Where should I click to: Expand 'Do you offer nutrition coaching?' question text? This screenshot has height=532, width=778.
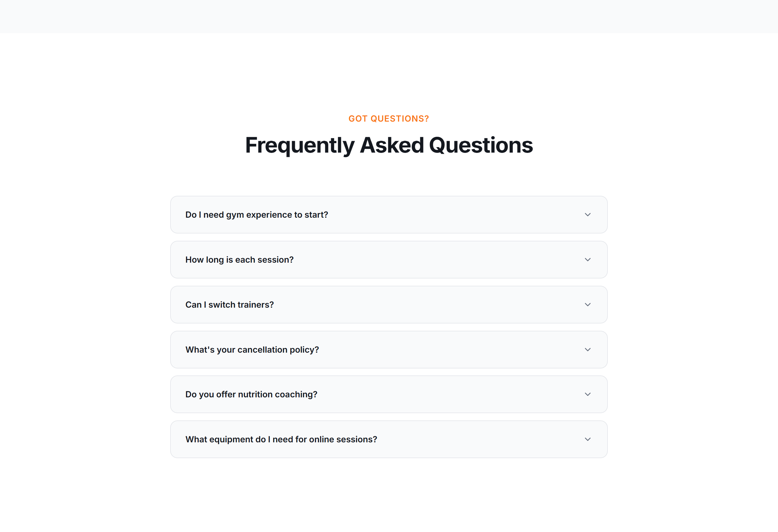[x=251, y=394]
